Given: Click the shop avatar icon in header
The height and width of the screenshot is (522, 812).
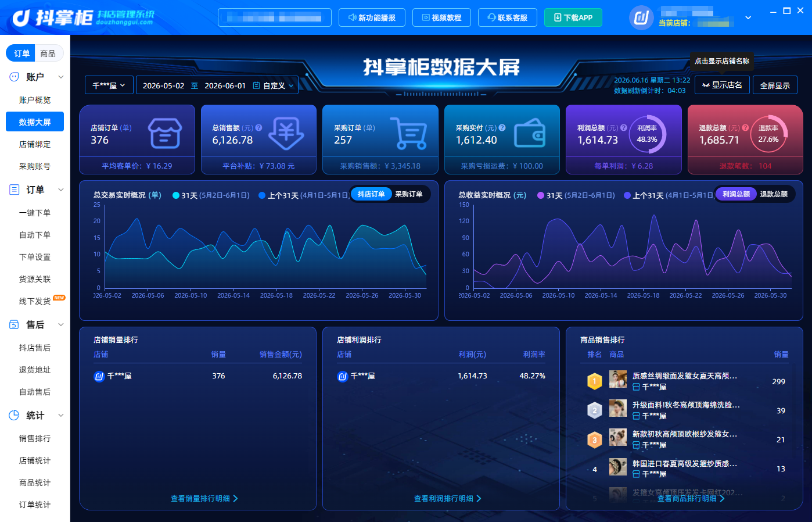Looking at the screenshot, I should [641, 17].
